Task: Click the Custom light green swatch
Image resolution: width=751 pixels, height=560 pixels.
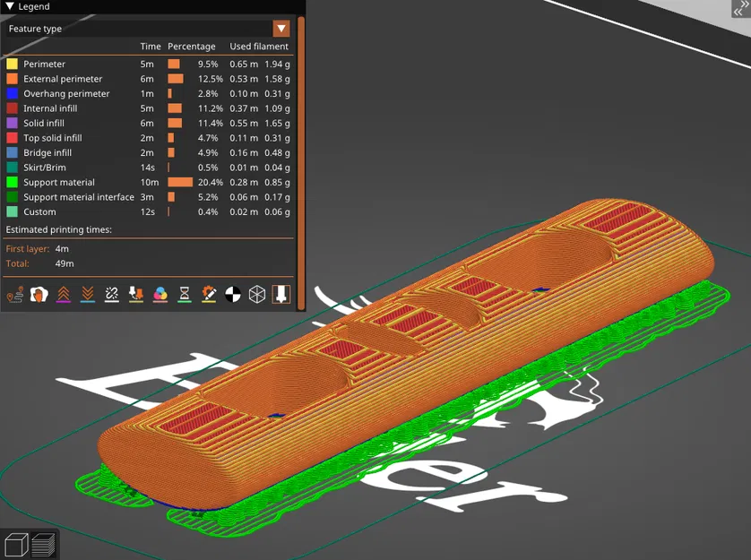Action: pyautogui.click(x=12, y=211)
